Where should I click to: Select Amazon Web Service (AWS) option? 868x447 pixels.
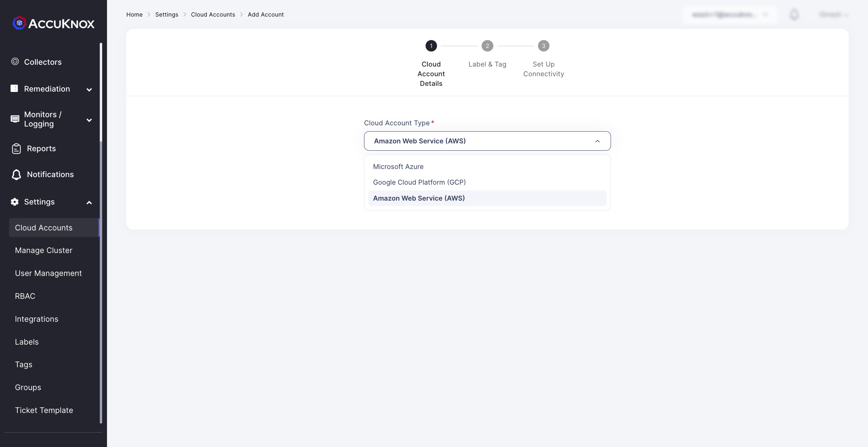[x=487, y=198]
